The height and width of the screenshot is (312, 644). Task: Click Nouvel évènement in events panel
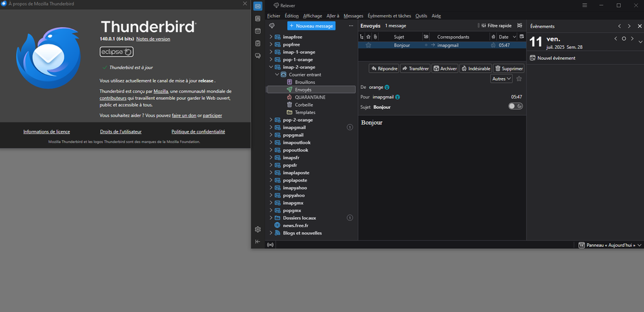tap(556, 58)
